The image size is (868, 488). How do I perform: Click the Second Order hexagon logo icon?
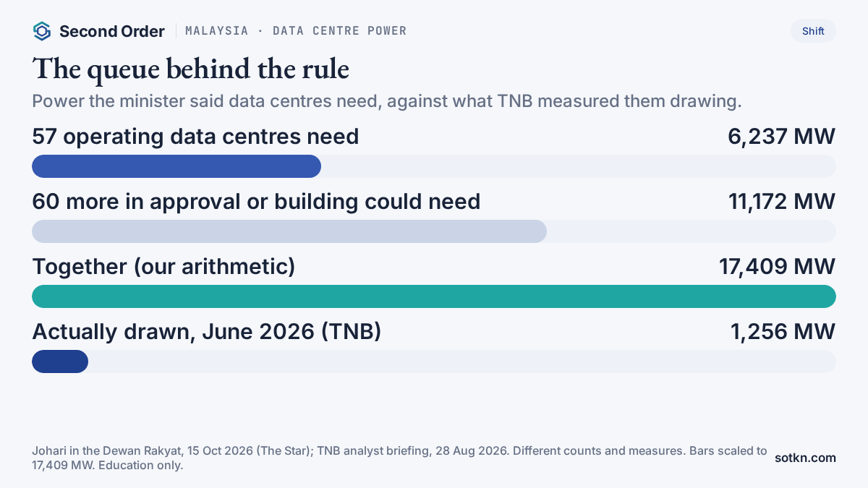pos(42,31)
